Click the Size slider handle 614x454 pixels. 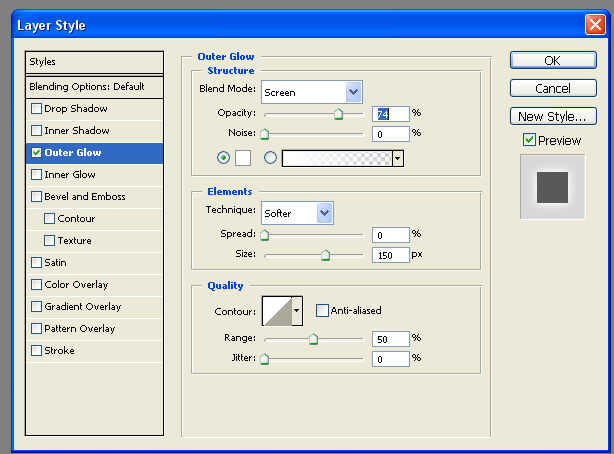[x=325, y=256]
